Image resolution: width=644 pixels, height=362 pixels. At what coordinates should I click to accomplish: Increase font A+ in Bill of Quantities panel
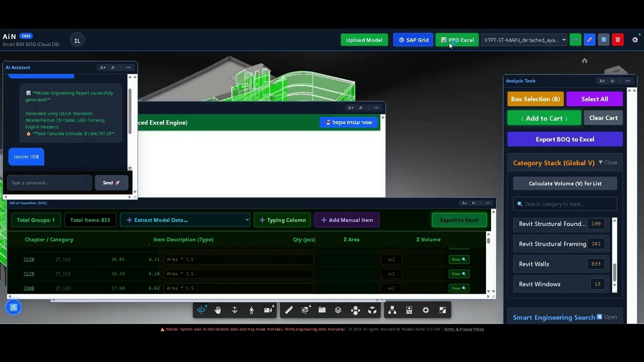click(x=464, y=203)
